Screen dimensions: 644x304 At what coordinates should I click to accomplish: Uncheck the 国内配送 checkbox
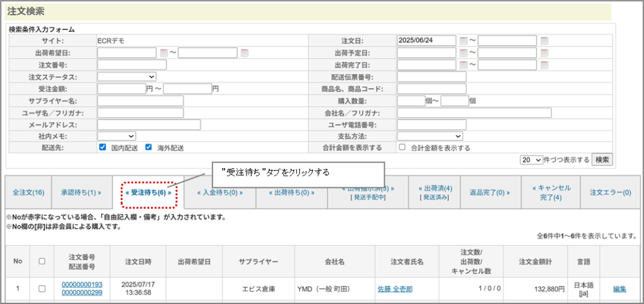103,148
